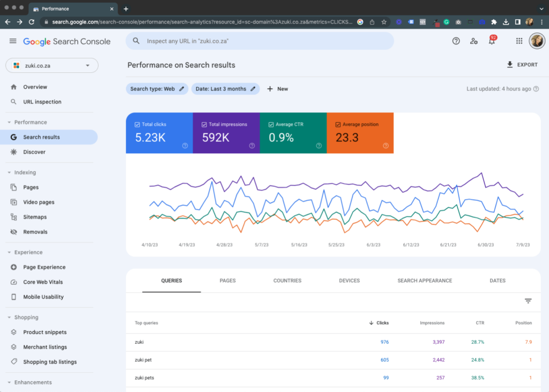The height and width of the screenshot is (392, 549).
Task: Collapse the Performance sidebar section
Action: [9, 123]
